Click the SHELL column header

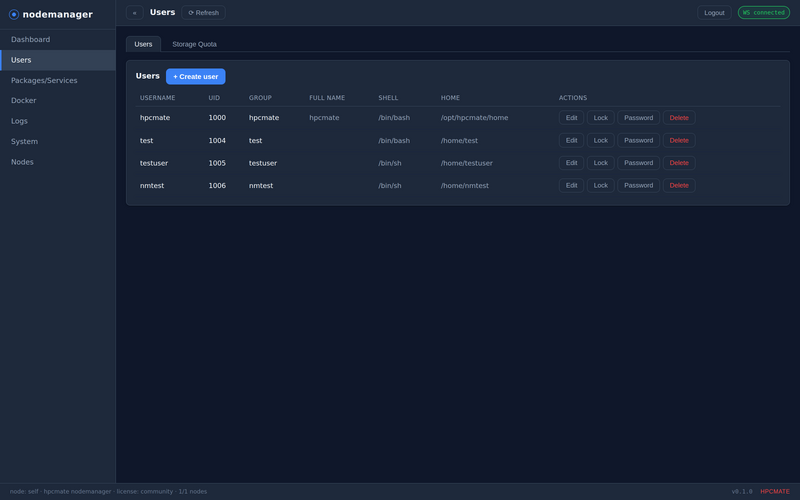tap(388, 98)
